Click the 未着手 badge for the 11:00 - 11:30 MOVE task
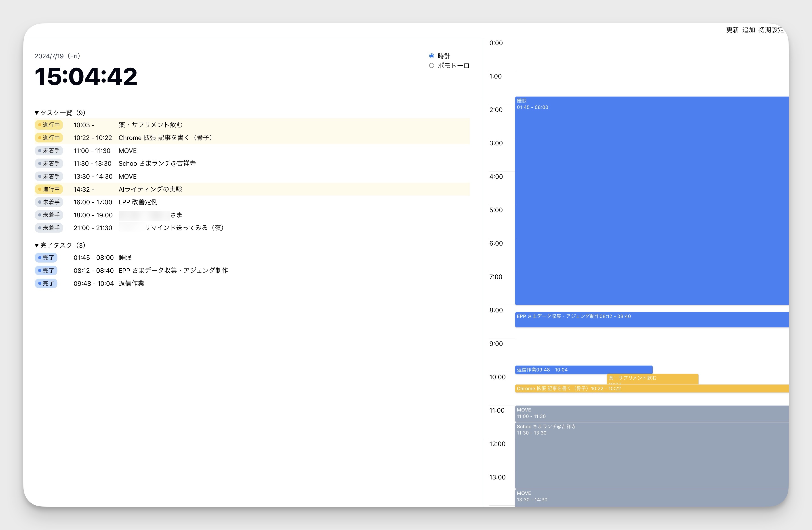Screen dimensions: 812x530 (x=49, y=151)
